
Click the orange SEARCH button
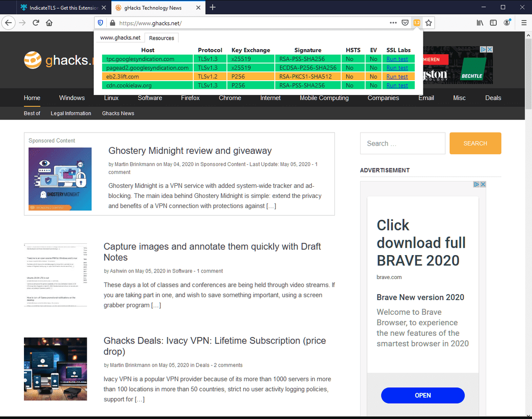point(475,143)
